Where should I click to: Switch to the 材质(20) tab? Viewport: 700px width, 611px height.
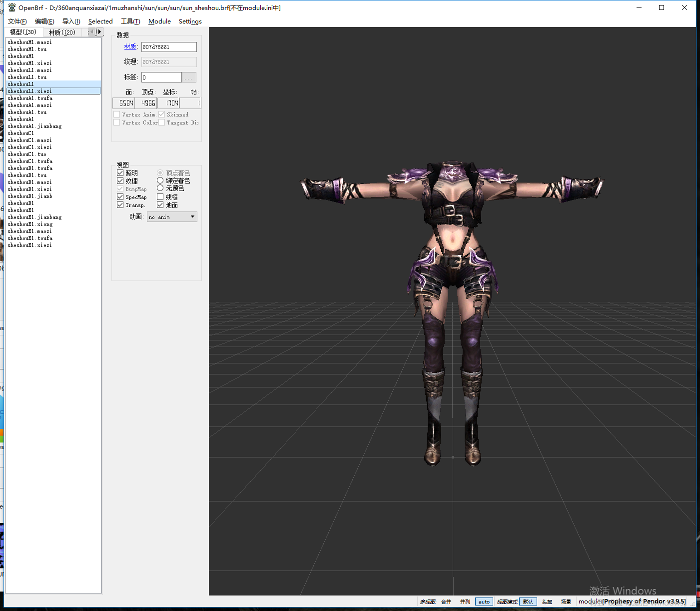pyautogui.click(x=62, y=32)
